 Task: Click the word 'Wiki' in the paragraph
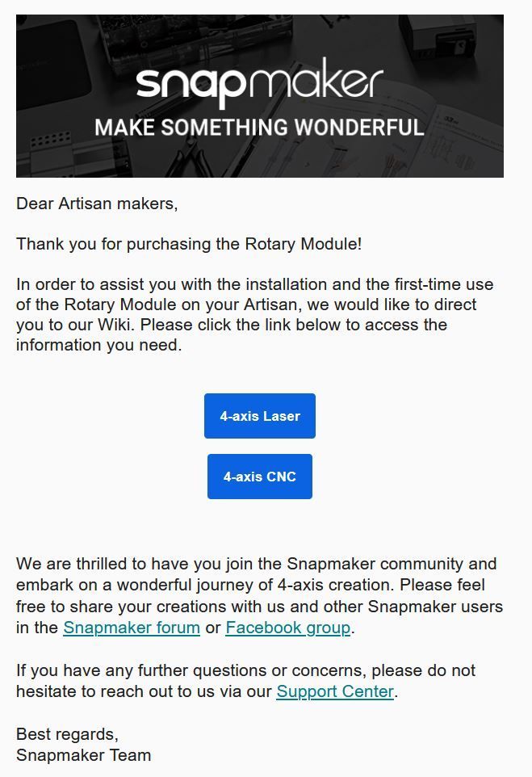click(x=115, y=325)
